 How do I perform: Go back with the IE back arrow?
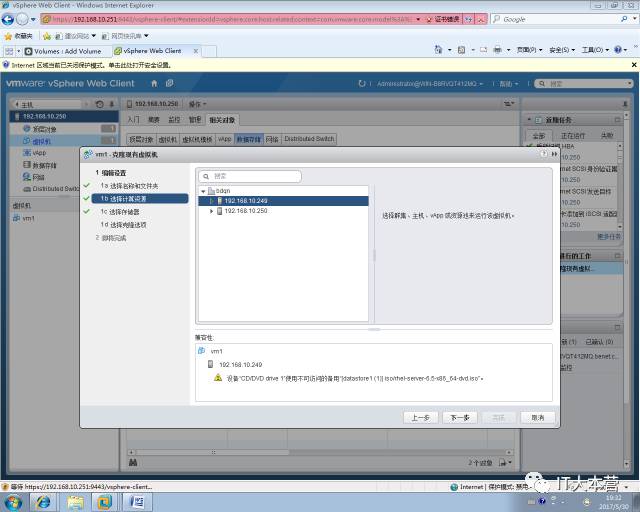[x=8, y=19]
